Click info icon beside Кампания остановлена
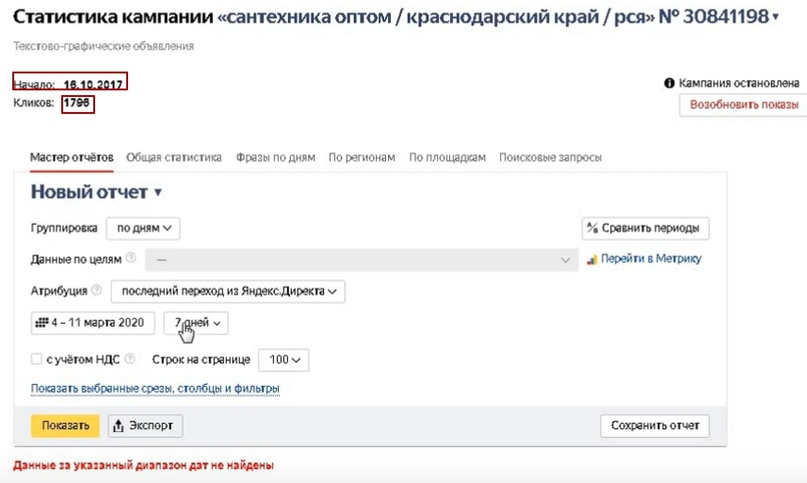Screen dimensions: 807x483 point(669,83)
